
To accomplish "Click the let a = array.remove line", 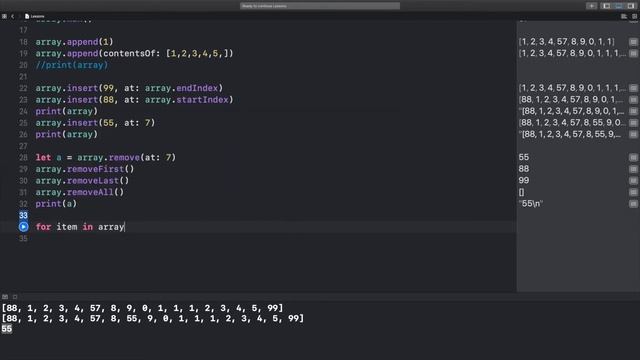I will (105, 158).
